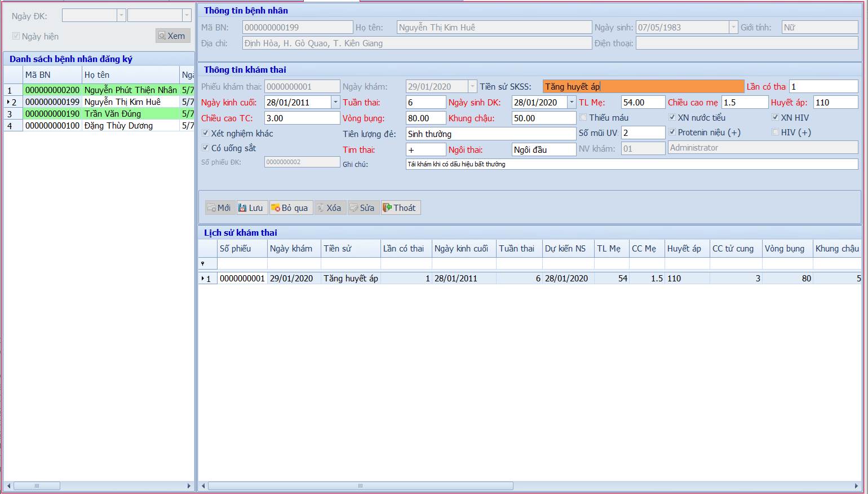868x494 pixels.
Task: Click Khung chậu input field
Action: [x=544, y=118]
